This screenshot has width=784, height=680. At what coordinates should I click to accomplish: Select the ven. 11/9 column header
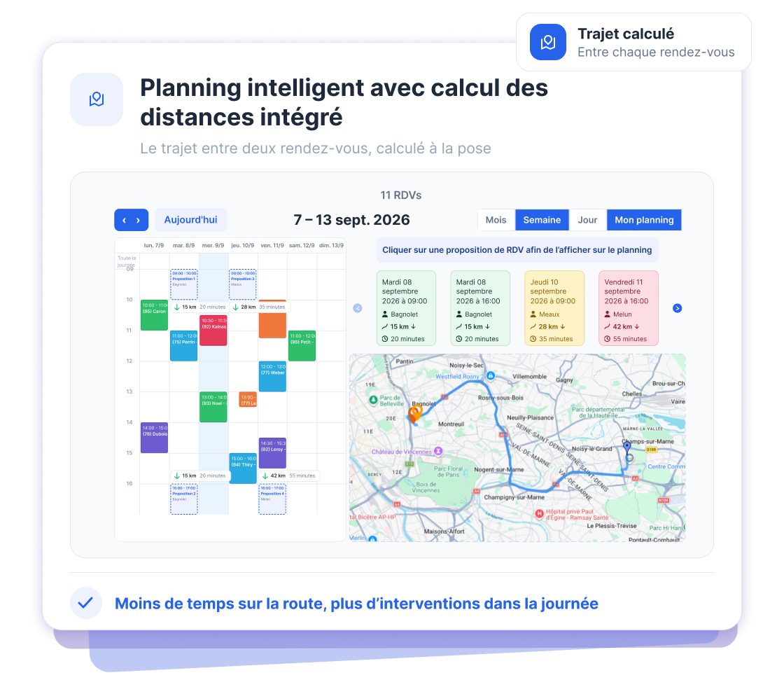272,246
